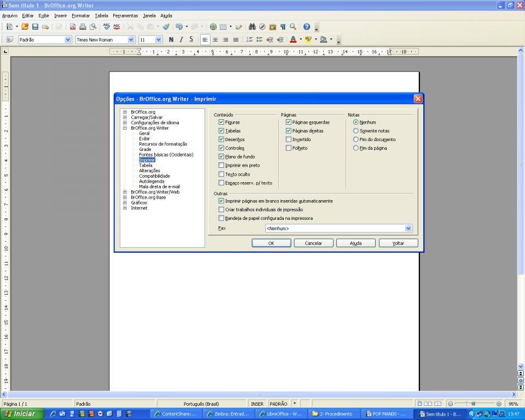The image size is (525, 420).
Task: Click the Iniciar start button
Action: coord(21,414)
